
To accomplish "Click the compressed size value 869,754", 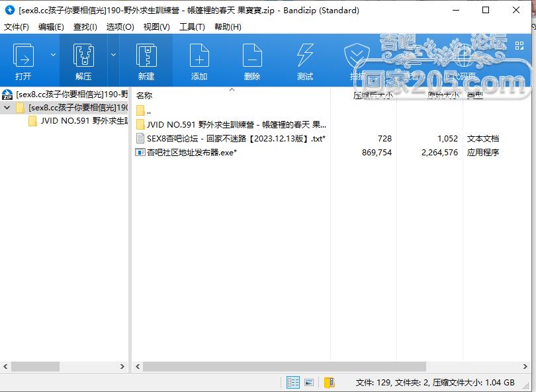I will pyautogui.click(x=377, y=152).
